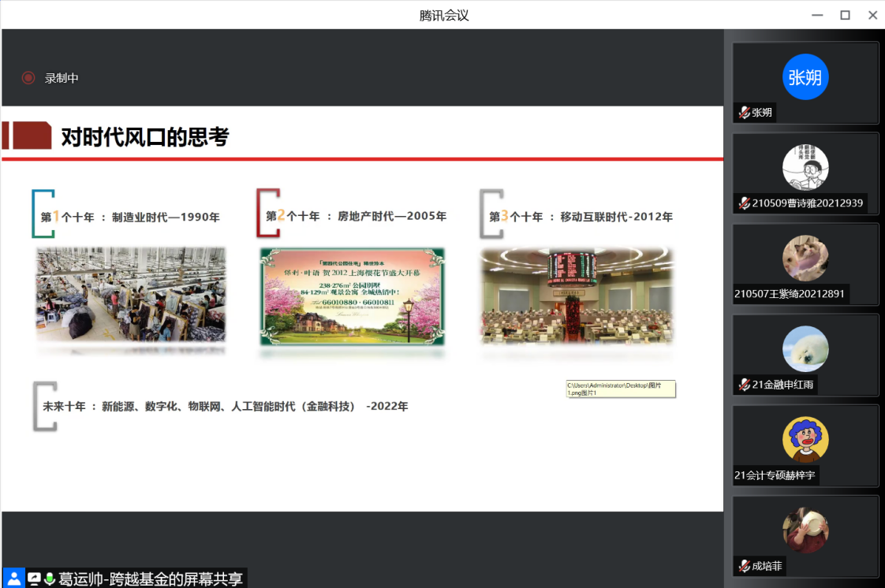Screen dimensions: 885x588
Task: Click the 录制中 recording status label
Action: (x=62, y=78)
